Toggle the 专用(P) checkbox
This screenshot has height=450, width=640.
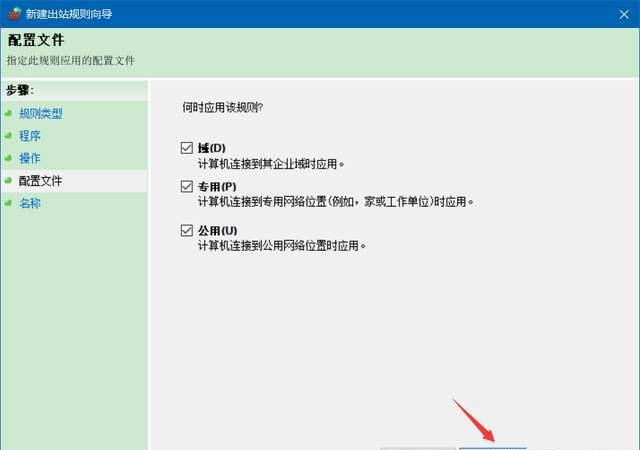pyautogui.click(x=187, y=187)
